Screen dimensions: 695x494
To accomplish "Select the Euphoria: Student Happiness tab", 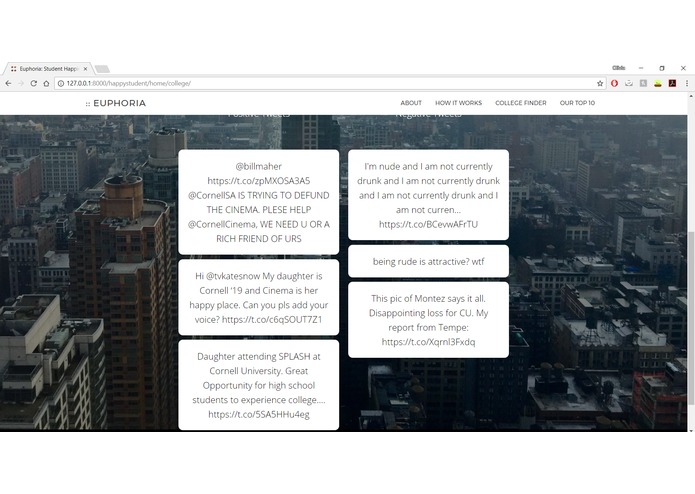I will pos(48,69).
